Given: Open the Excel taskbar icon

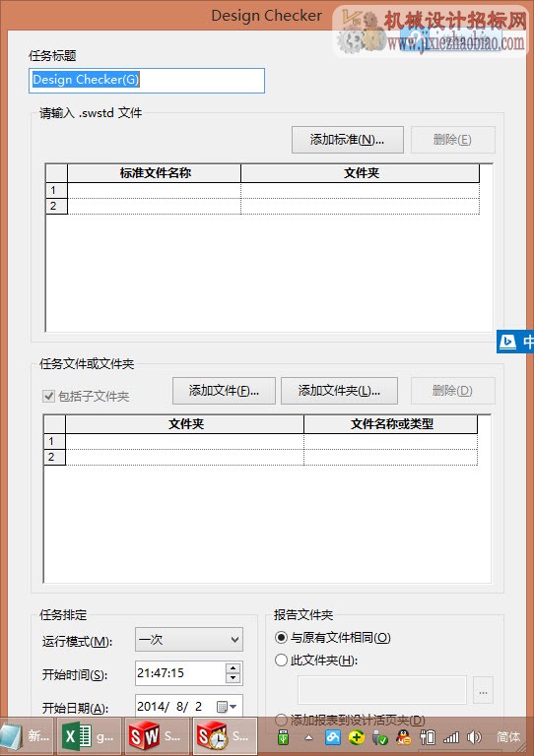Looking at the screenshot, I should (x=89, y=736).
